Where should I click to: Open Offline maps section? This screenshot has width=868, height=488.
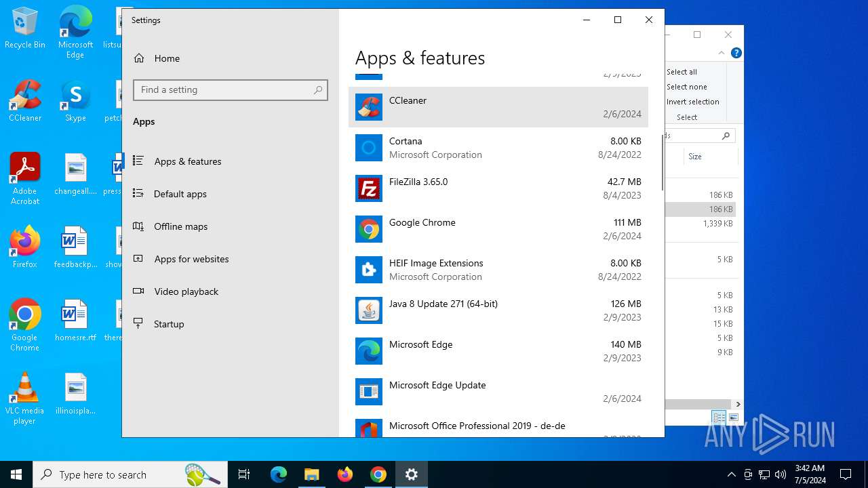tap(231, 226)
